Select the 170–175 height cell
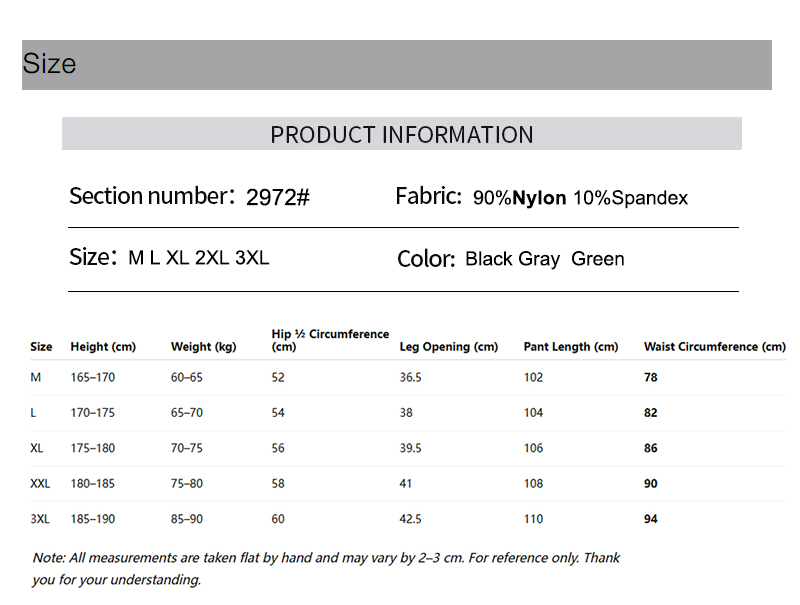 93,413
